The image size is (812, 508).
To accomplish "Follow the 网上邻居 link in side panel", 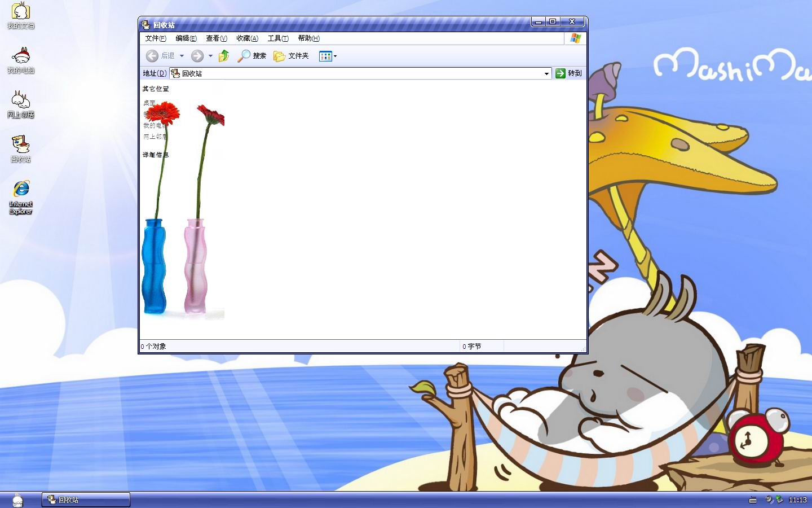I will 155,137.
